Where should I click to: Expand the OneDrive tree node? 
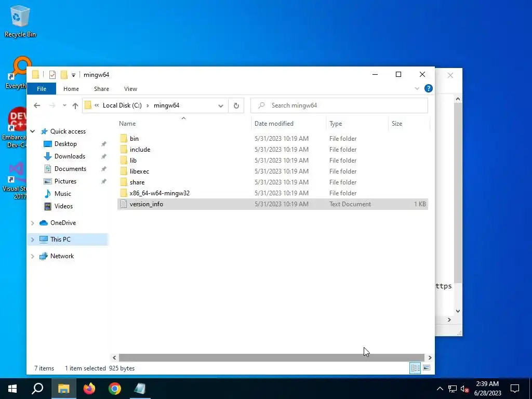[x=33, y=223]
